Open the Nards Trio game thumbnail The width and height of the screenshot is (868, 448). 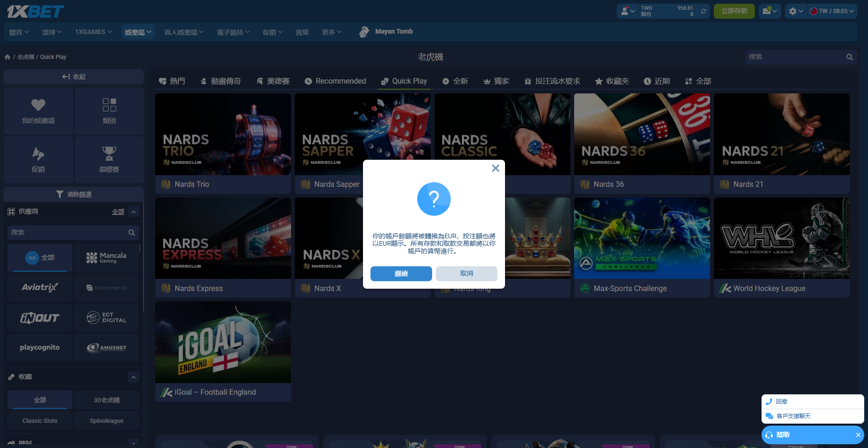pyautogui.click(x=223, y=135)
